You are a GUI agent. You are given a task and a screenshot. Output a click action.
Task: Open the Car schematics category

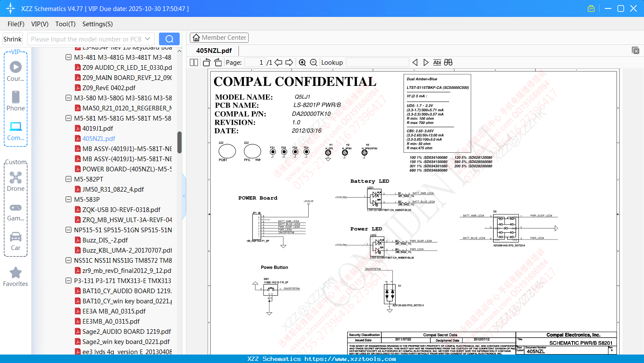[16, 241]
